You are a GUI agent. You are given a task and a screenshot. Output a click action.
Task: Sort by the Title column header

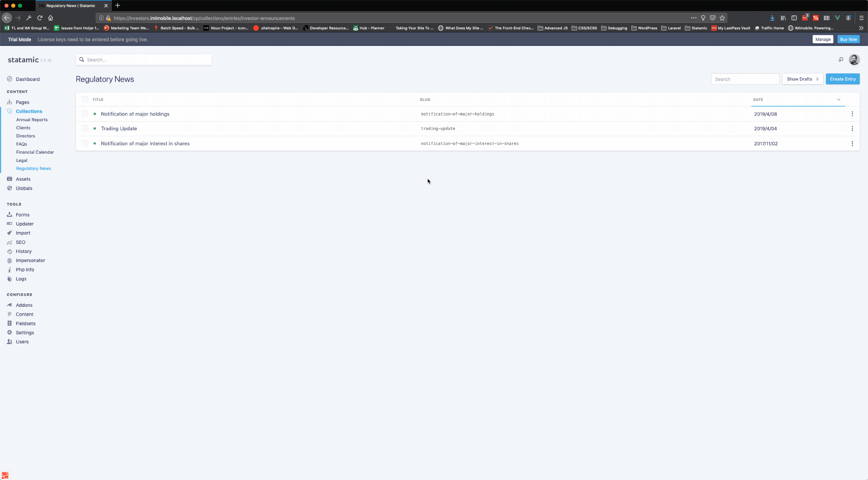(x=98, y=99)
